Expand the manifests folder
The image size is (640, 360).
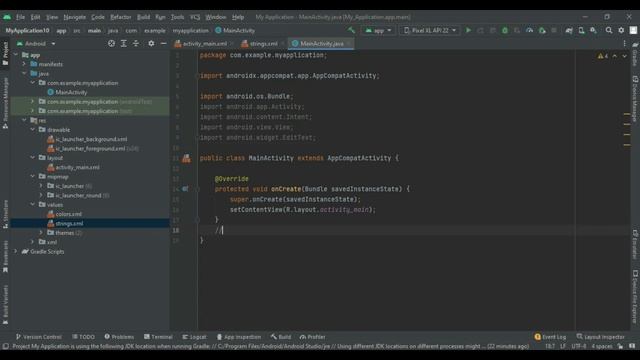point(24,64)
